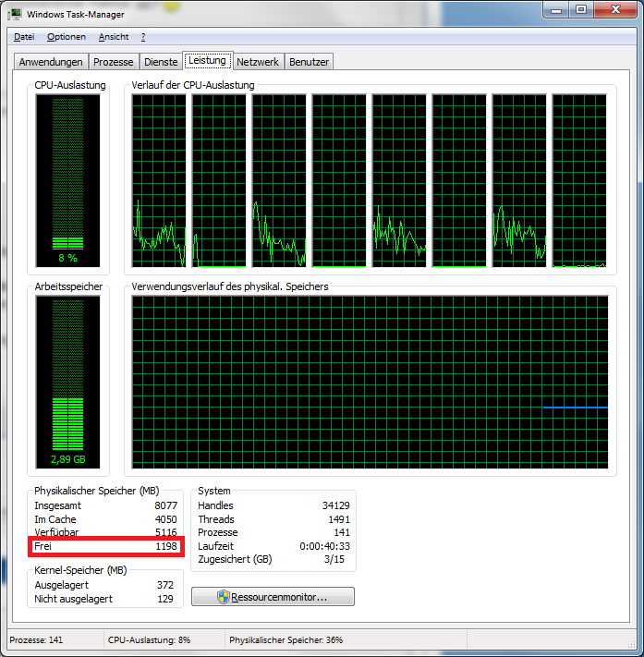This screenshot has width=644, height=657.
Task: Click status bar entry Prozesse: 141
Action: 36,640
